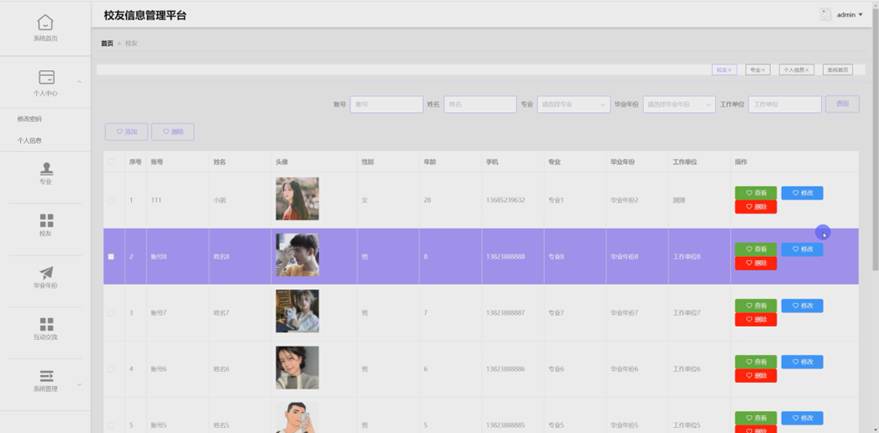Open 个人信息 submenu item in sidebar
The height and width of the screenshot is (433, 879).
tap(29, 140)
